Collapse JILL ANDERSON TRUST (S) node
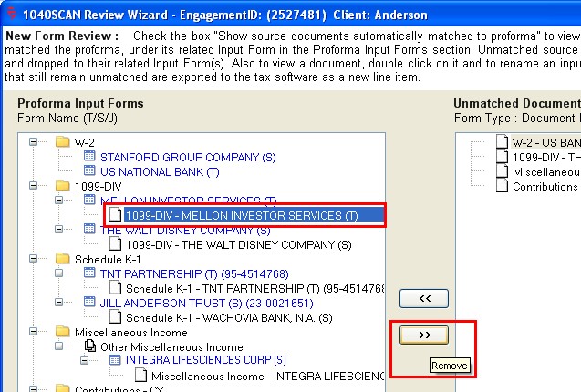 coord(58,303)
